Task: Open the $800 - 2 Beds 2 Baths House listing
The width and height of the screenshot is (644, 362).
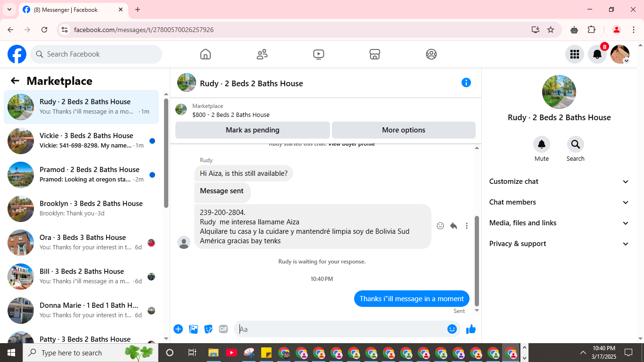Action: pyautogui.click(x=231, y=115)
